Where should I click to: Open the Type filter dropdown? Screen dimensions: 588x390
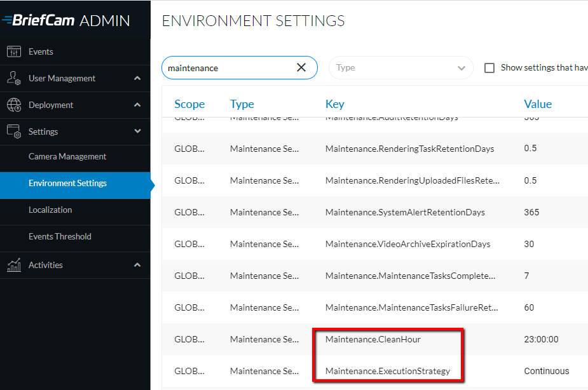(x=401, y=68)
